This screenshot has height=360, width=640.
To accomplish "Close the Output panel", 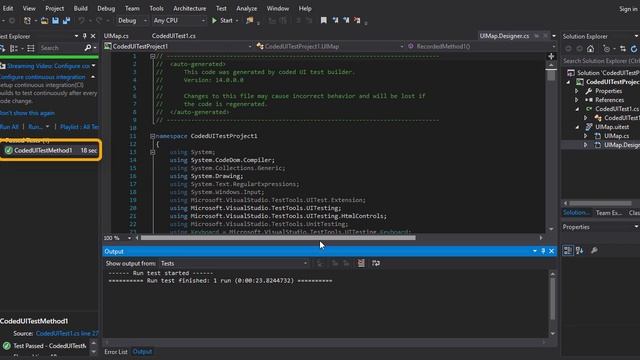I will 551,251.
